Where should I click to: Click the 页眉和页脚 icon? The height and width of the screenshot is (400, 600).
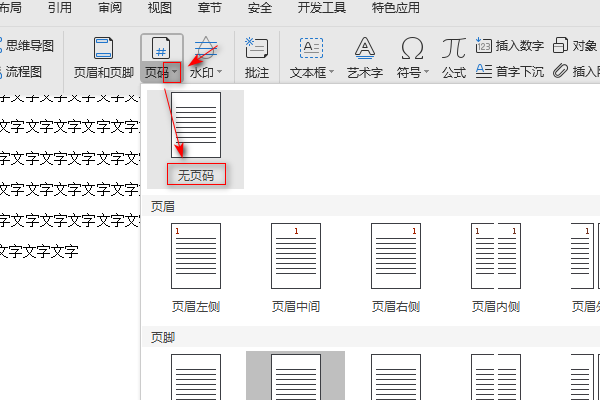tap(103, 48)
